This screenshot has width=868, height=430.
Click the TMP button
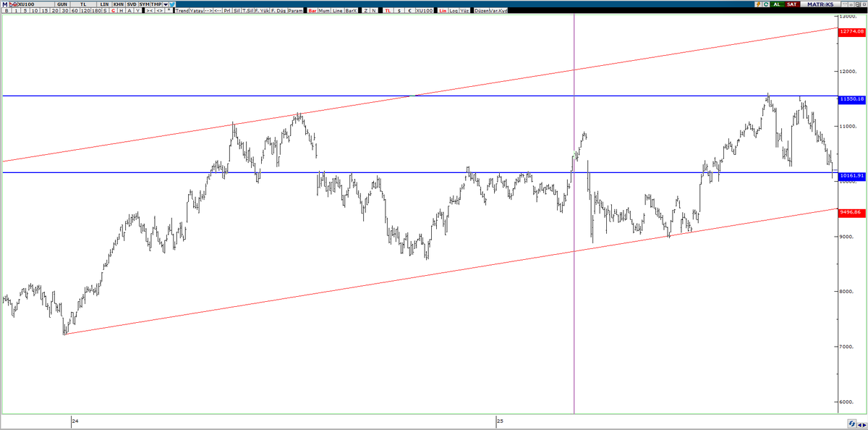(x=156, y=4)
